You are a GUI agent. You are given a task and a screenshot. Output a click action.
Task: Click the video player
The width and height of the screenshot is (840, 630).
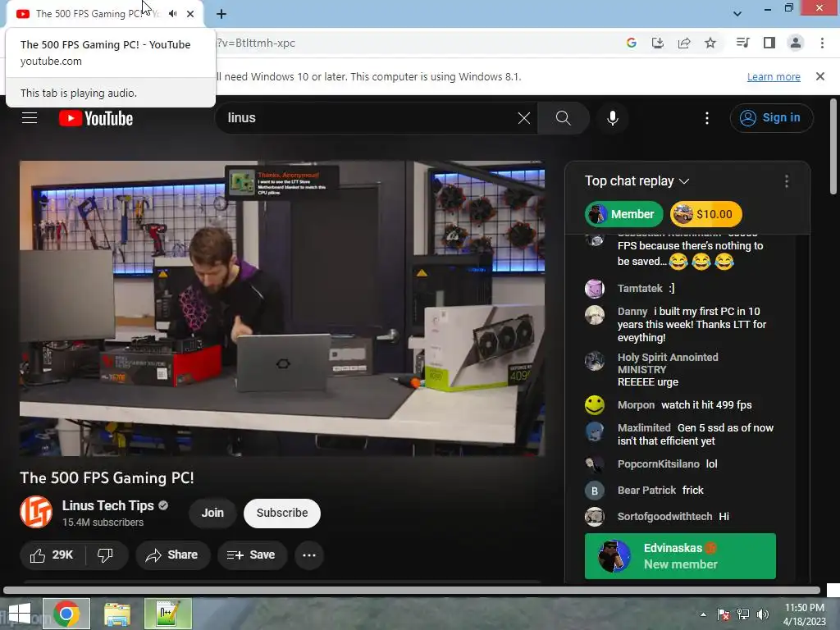282,308
